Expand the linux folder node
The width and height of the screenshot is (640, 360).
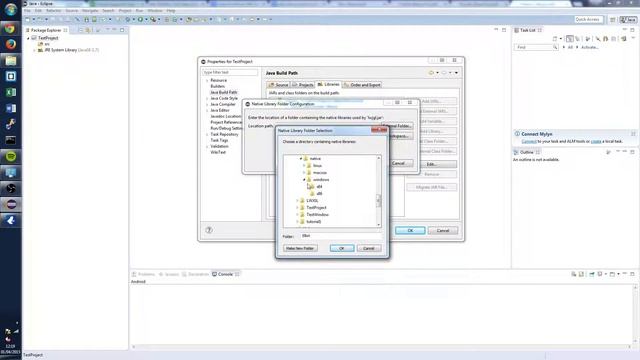pyautogui.click(x=304, y=166)
